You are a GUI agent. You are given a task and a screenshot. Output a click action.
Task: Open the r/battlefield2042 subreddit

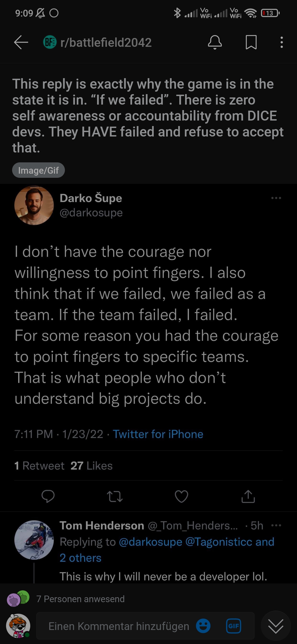tap(106, 42)
